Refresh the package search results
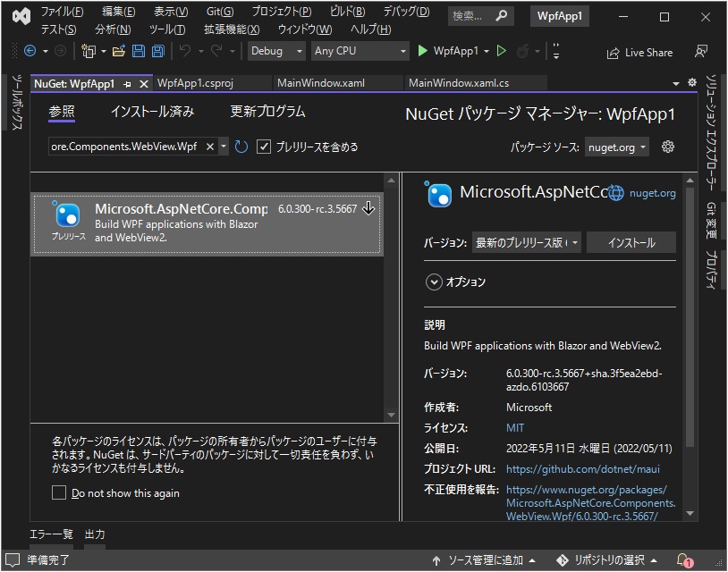 click(241, 147)
